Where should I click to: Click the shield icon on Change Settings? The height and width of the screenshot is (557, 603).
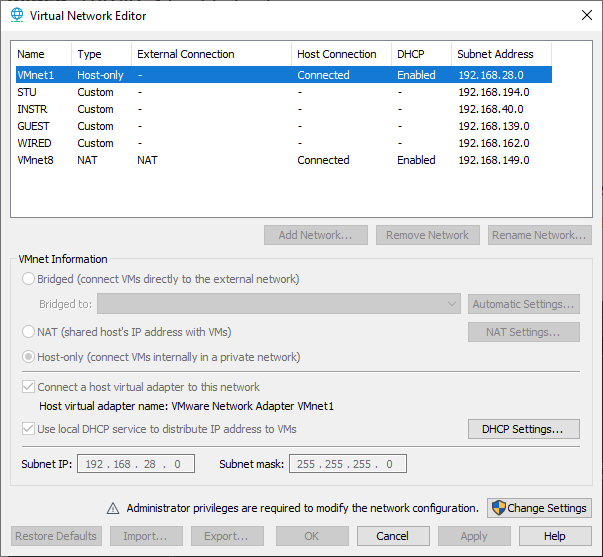coord(498,508)
